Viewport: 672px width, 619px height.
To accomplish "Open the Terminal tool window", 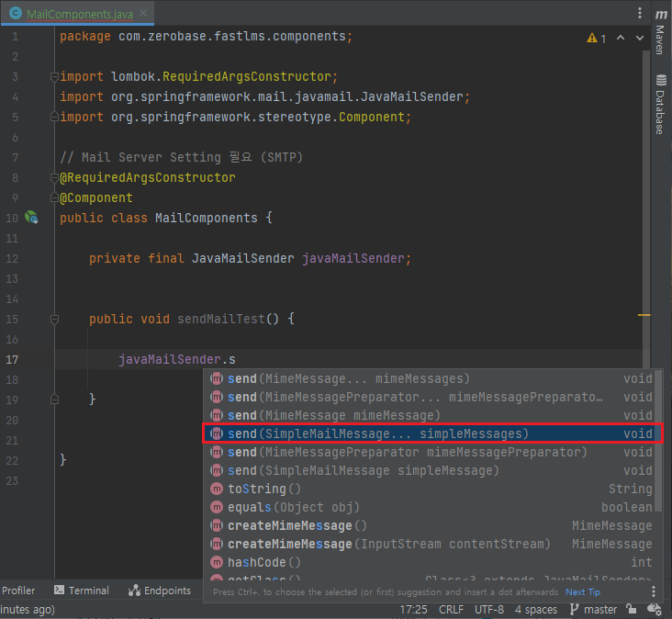I will [x=82, y=591].
